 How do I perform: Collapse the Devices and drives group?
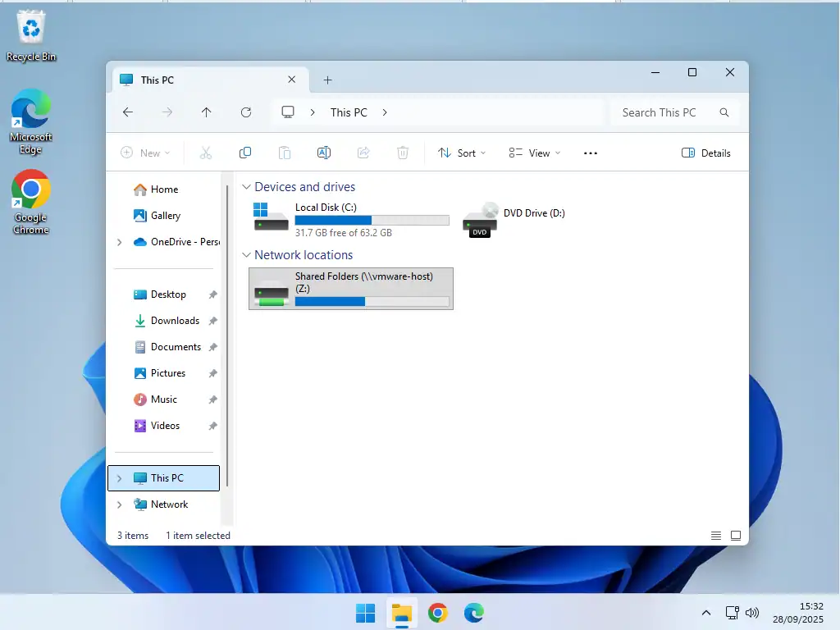pyautogui.click(x=246, y=187)
